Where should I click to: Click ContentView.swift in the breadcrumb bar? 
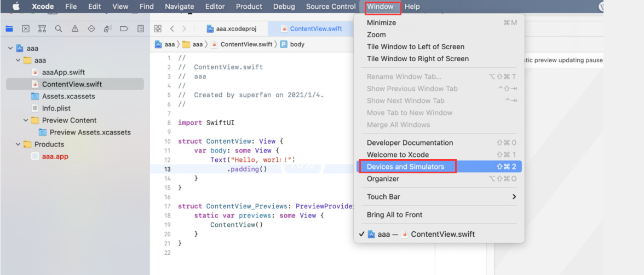coord(242,44)
